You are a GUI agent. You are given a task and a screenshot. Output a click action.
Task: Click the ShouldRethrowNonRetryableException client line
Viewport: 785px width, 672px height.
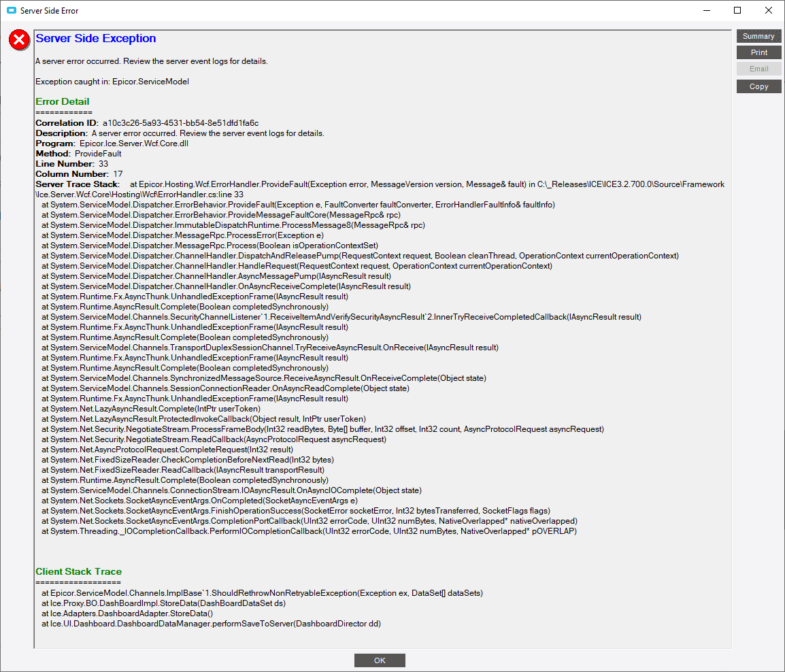(263, 593)
